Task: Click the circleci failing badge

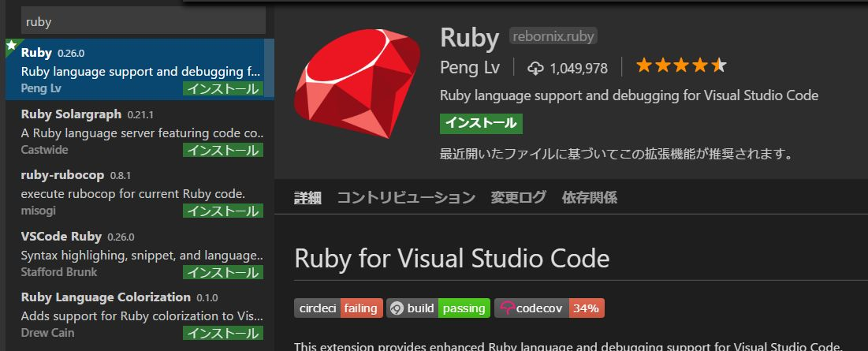Action: pyautogui.click(x=338, y=308)
